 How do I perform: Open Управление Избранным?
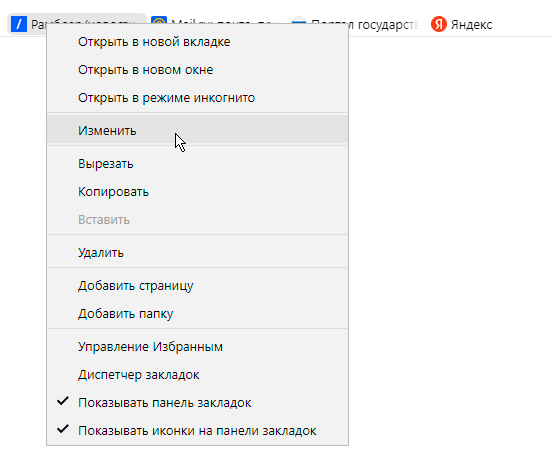(197, 346)
